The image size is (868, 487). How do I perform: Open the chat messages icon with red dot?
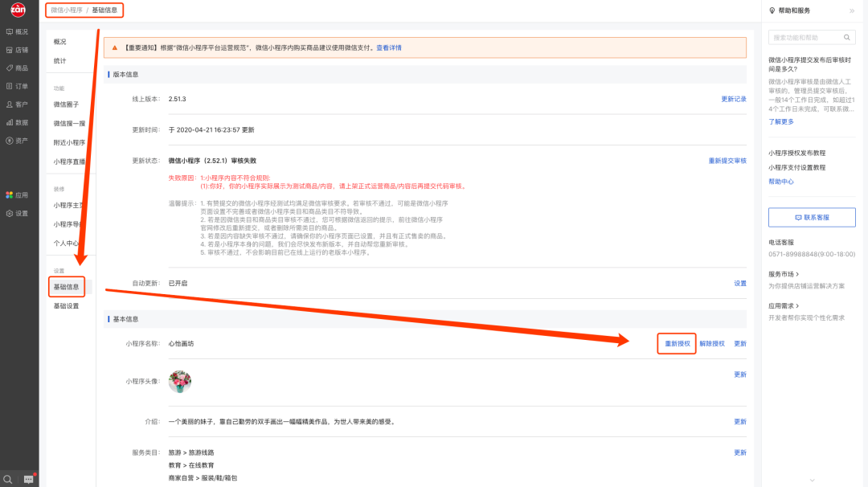point(29,479)
